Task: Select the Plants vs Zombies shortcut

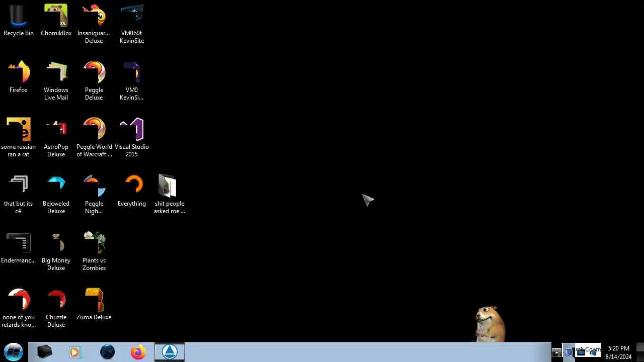Action: (x=94, y=251)
